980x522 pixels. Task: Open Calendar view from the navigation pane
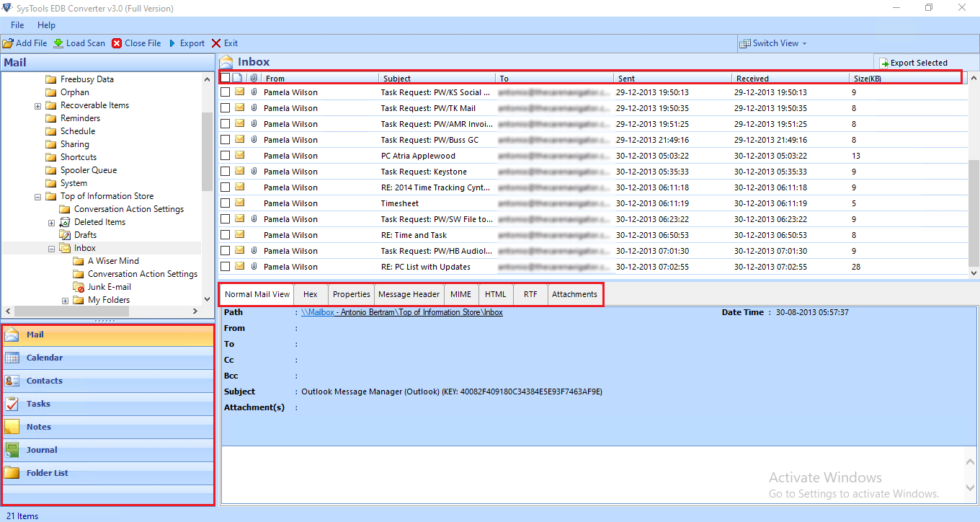12,358
